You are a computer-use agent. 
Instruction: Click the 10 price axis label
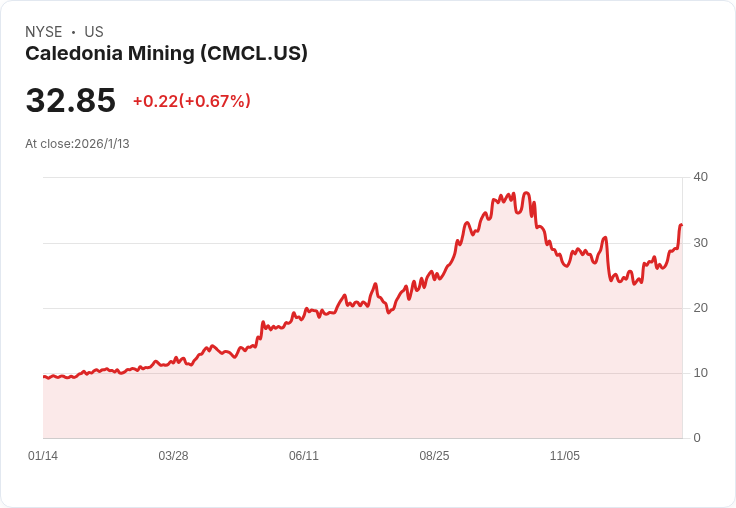[700, 373]
